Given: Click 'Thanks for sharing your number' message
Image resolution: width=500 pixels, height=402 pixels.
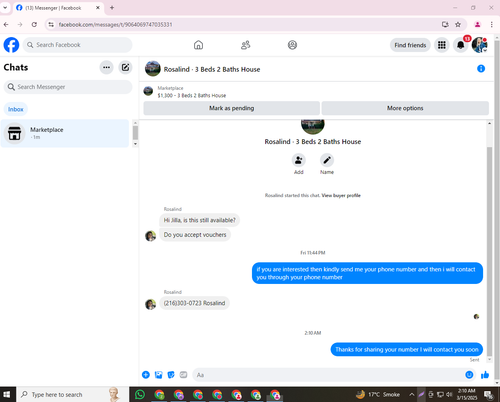Looking at the screenshot, I should coord(407,349).
